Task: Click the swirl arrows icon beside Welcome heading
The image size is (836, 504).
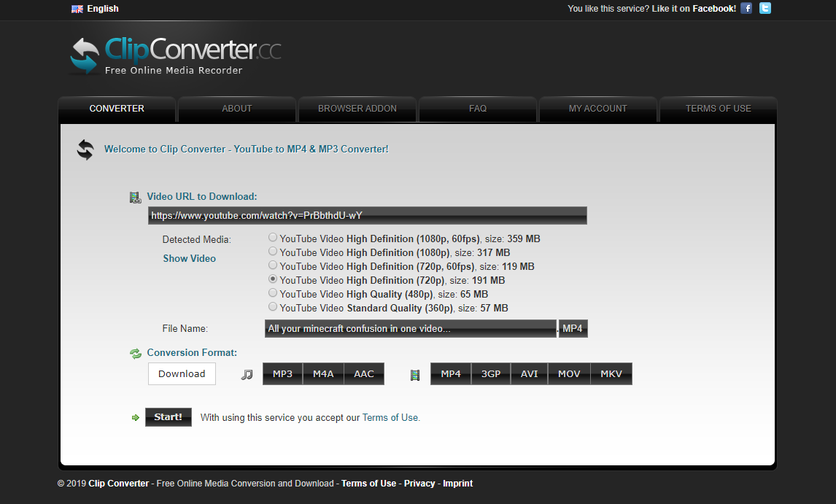Action: click(85, 150)
